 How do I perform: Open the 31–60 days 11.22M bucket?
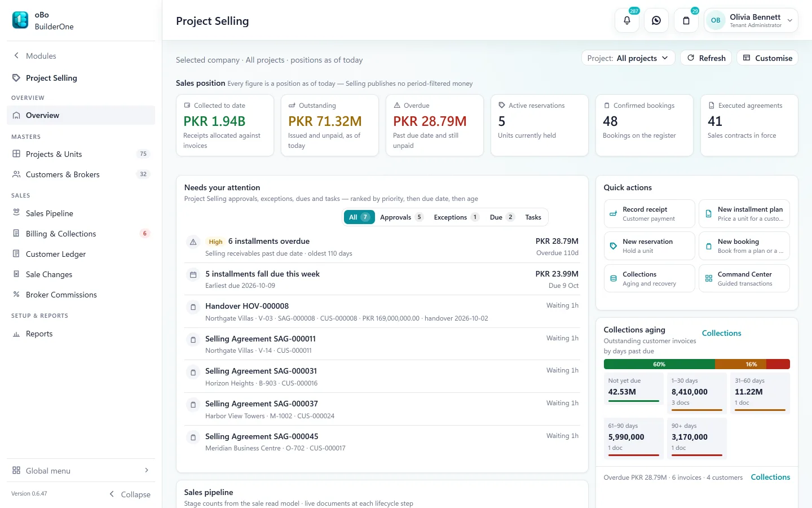pos(760,393)
